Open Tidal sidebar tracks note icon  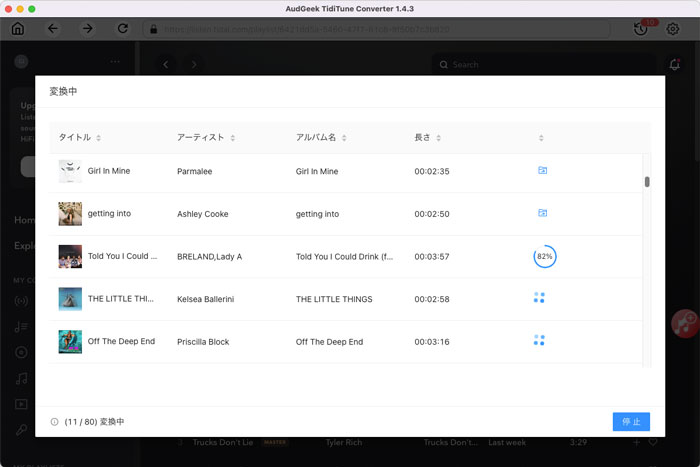21,379
